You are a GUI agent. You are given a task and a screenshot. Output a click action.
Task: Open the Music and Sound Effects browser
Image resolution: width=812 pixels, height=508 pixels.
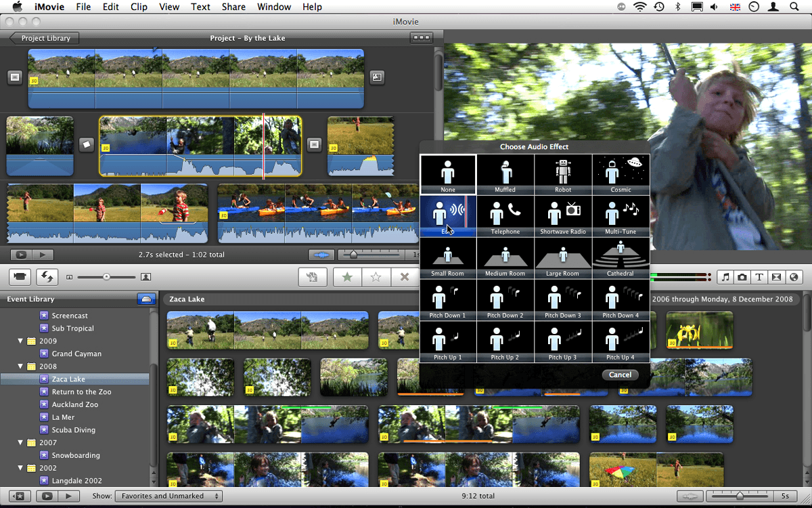725,276
